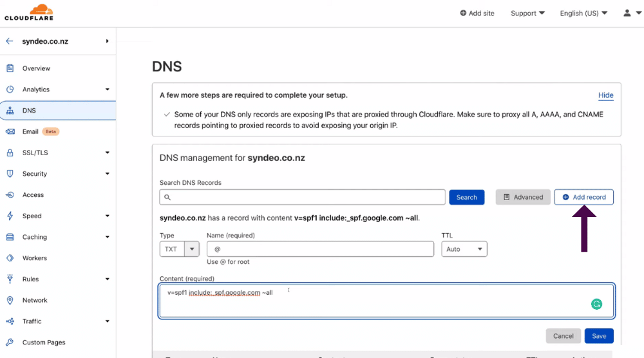Click the 'DNS management for syndeo.co.nz' heading

tap(232, 158)
